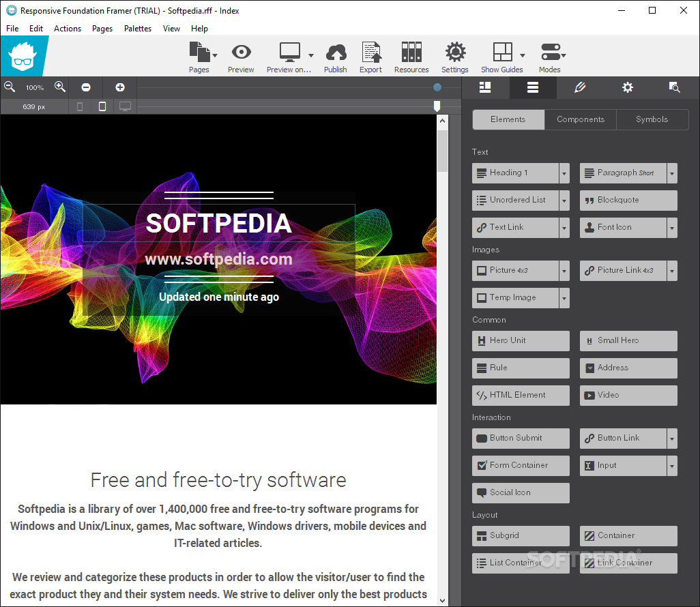Open the Pages toolbar dropdown arrow

(x=215, y=55)
